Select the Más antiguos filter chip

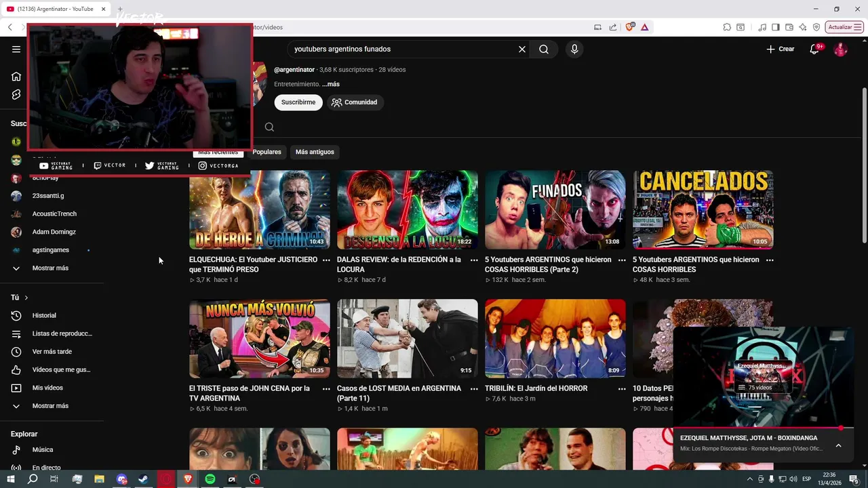(x=315, y=152)
